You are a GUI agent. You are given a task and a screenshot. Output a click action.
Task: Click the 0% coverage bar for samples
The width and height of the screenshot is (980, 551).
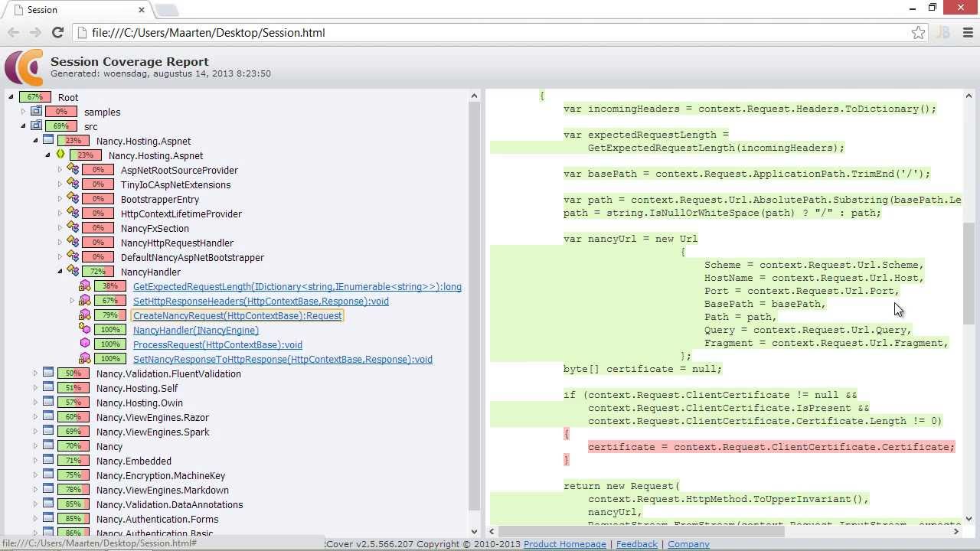tap(61, 112)
